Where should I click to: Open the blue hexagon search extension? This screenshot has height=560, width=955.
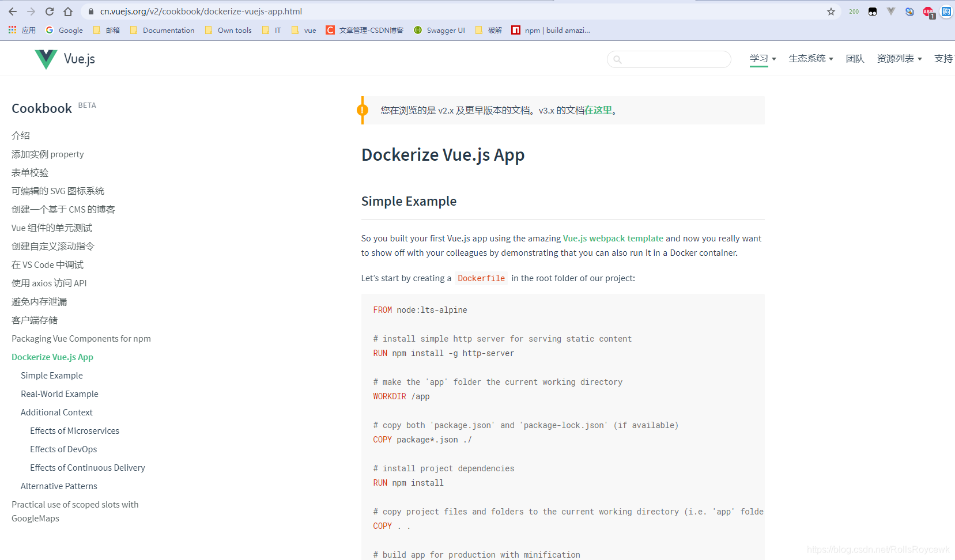(909, 12)
